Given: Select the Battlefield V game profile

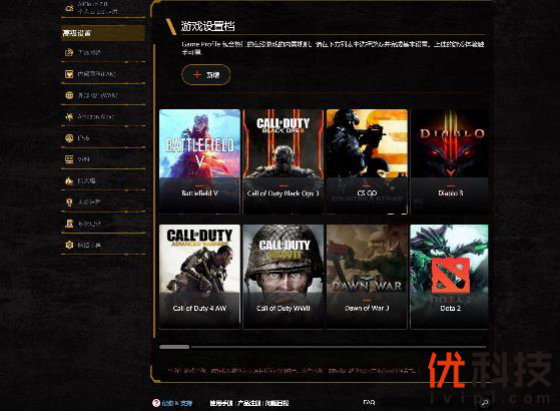Looking at the screenshot, I should (x=200, y=161).
